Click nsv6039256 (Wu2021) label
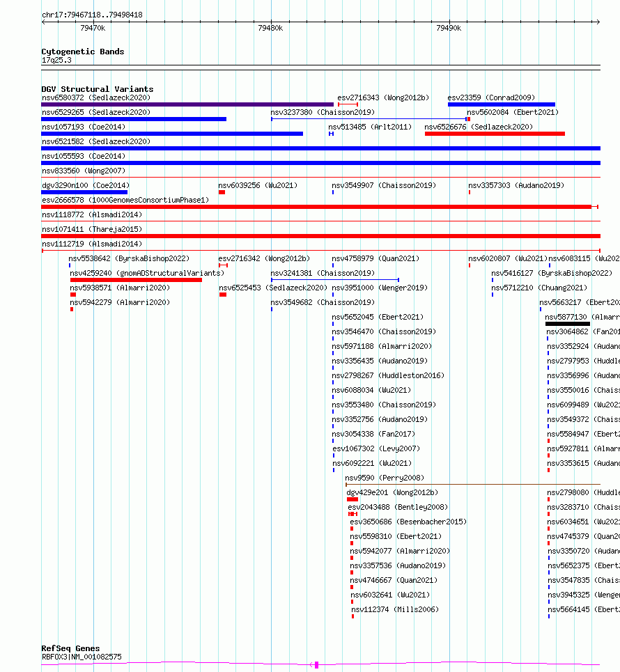Viewport: 620px width, 672px height. click(258, 185)
